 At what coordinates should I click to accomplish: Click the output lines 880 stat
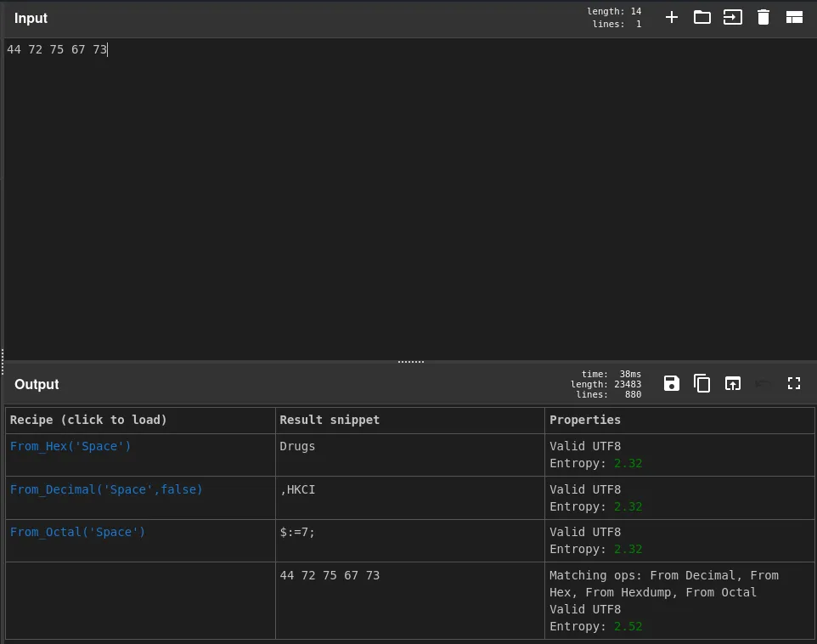coord(609,394)
